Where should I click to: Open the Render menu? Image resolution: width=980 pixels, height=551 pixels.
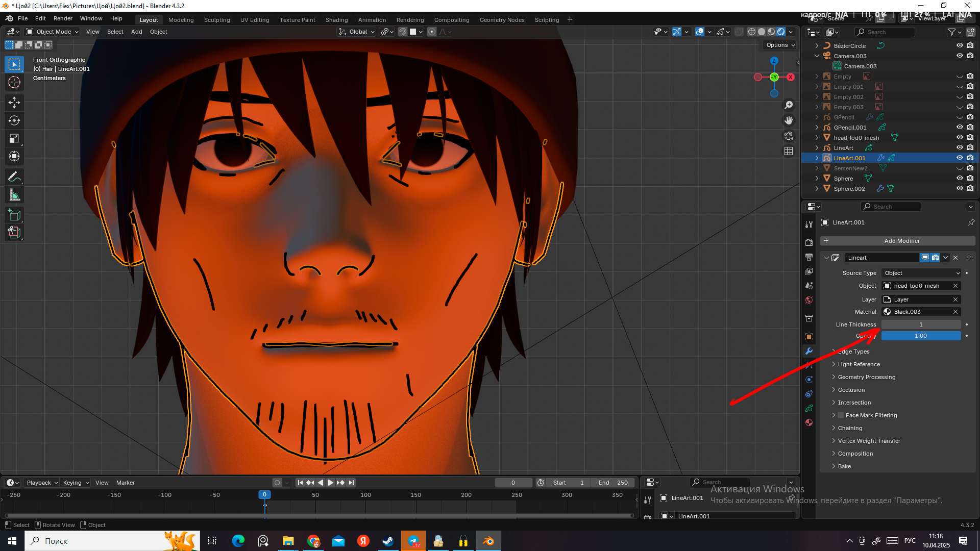coord(63,18)
